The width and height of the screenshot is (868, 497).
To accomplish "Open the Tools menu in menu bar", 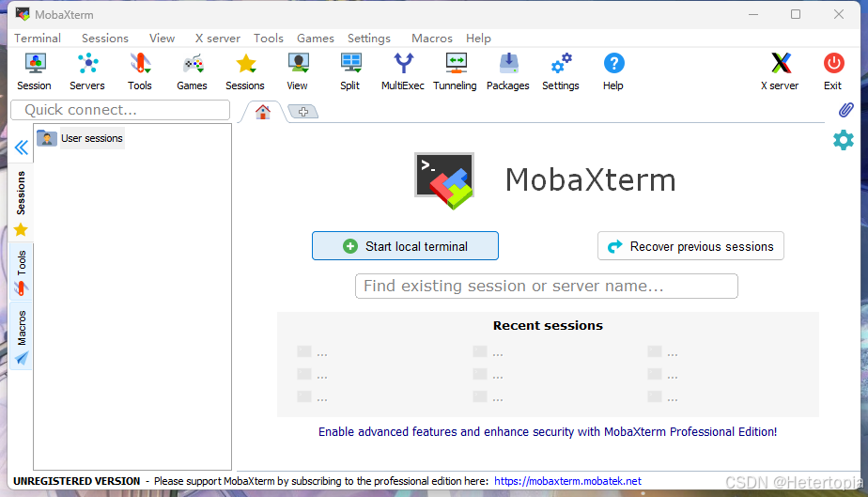I will click(x=269, y=39).
